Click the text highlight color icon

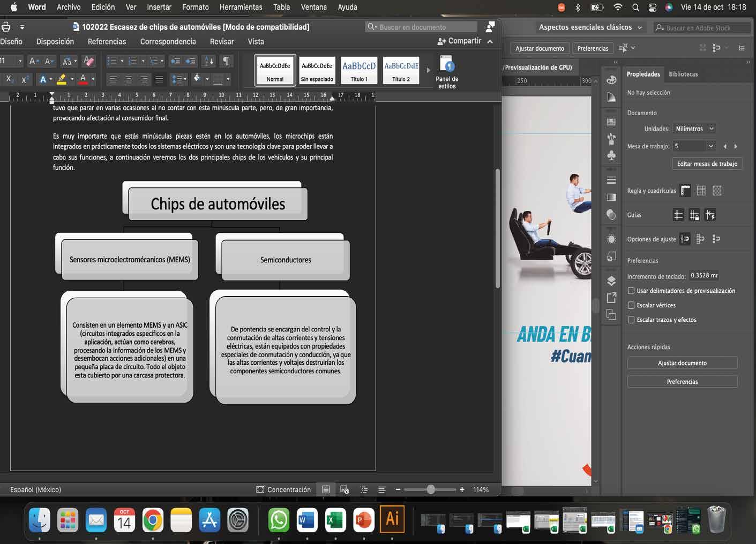(x=62, y=79)
